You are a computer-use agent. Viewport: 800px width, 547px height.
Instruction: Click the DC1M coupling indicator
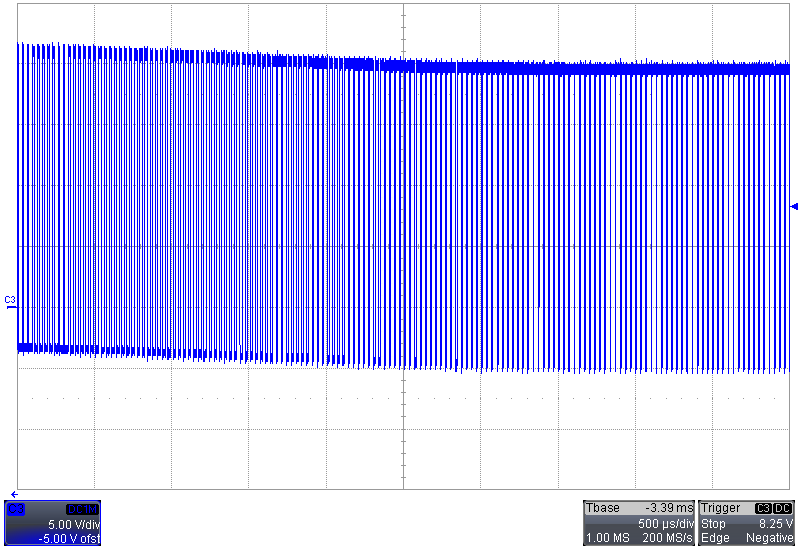[82, 509]
